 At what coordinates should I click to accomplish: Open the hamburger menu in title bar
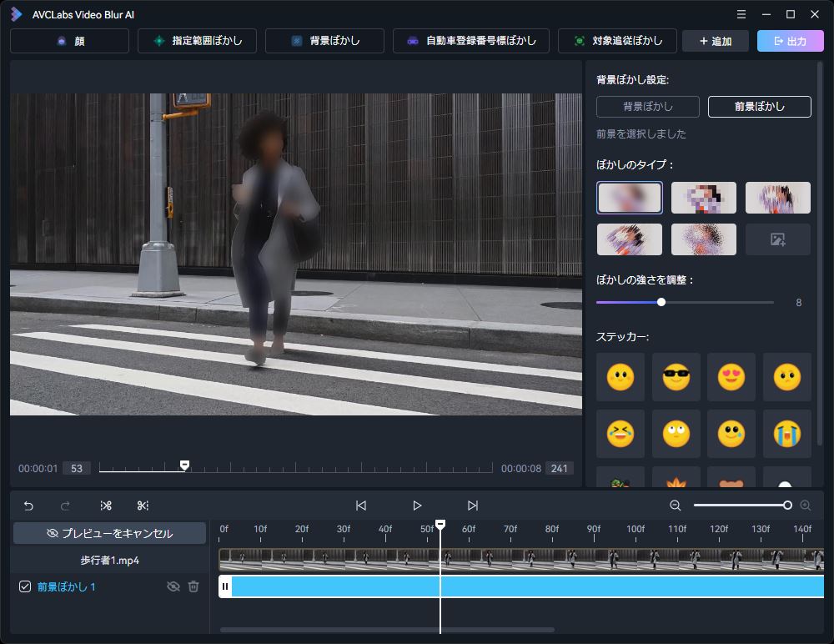pos(741,14)
